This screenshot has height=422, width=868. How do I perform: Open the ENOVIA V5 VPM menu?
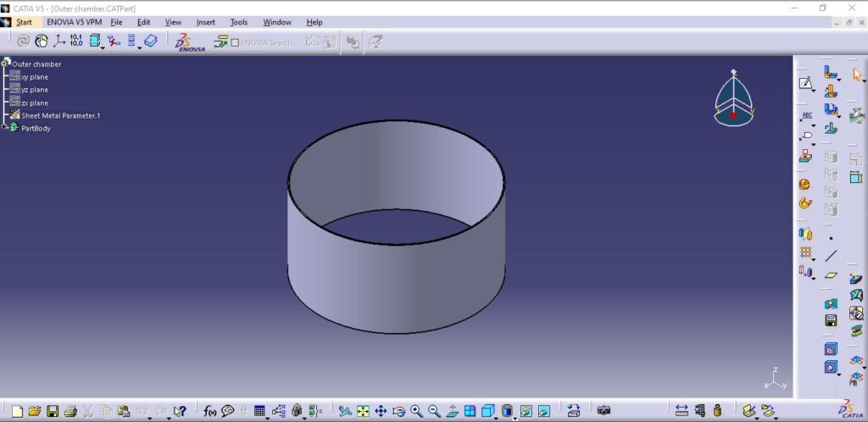coord(75,22)
